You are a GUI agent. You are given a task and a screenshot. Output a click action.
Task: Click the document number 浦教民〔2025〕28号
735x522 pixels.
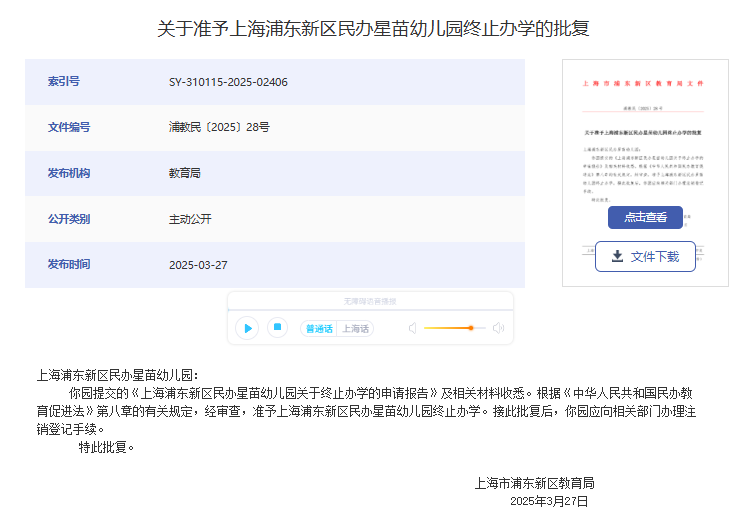point(219,127)
